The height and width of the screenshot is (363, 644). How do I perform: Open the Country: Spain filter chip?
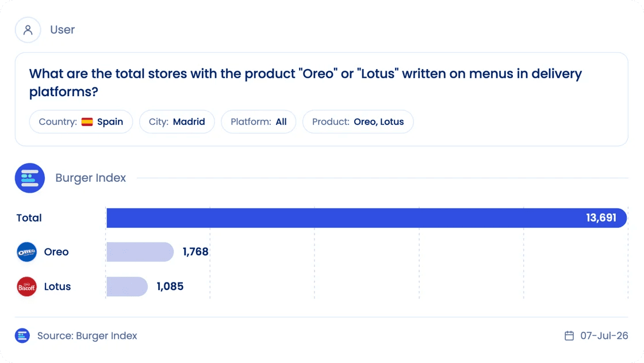(x=81, y=122)
